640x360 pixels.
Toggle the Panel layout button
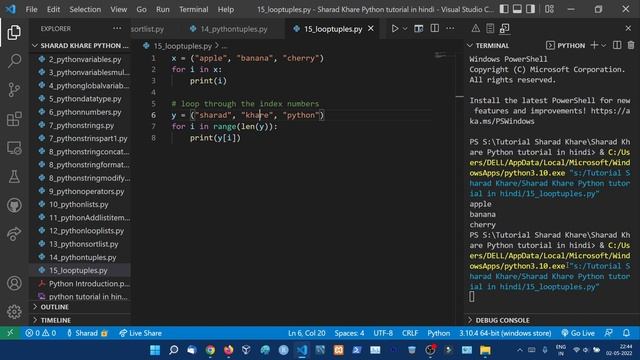(x=517, y=9)
